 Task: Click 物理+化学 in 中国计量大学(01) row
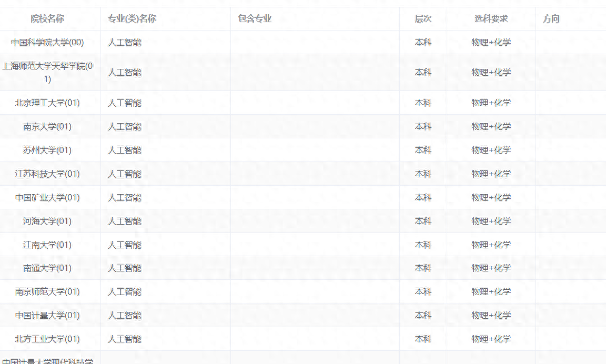tap(491, 316)
